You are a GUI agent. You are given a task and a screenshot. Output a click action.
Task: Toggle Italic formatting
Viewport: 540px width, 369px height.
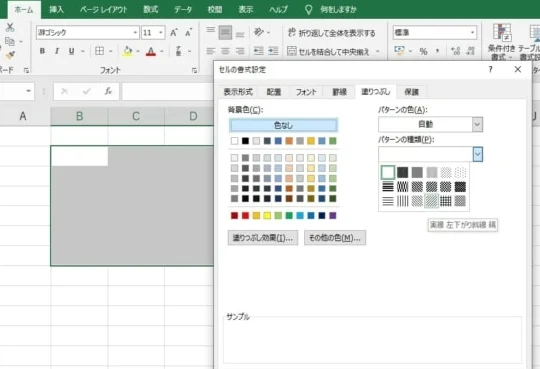pyautogui.click(x=56, y=51)
